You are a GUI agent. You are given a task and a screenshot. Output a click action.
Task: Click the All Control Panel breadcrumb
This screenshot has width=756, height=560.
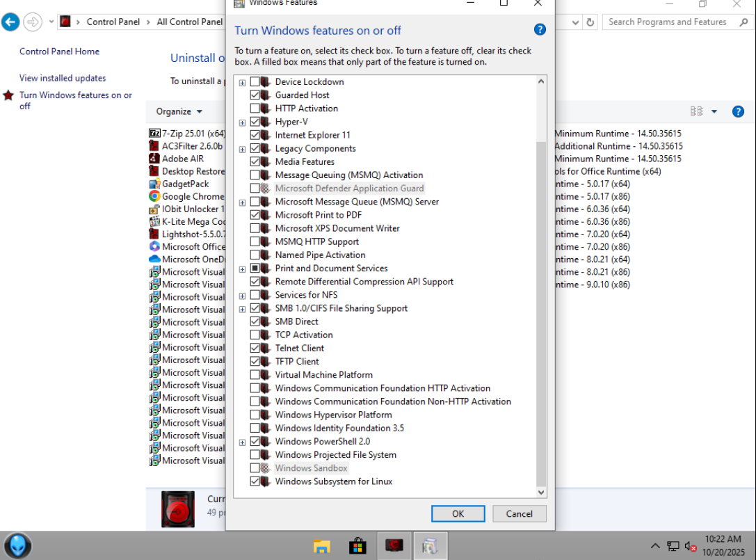tap(189, 22)
